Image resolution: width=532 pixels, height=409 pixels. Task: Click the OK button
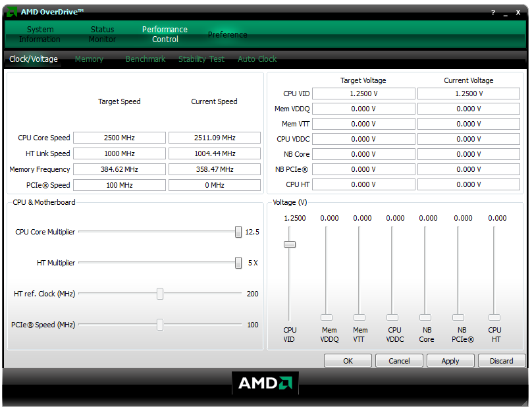348,361
